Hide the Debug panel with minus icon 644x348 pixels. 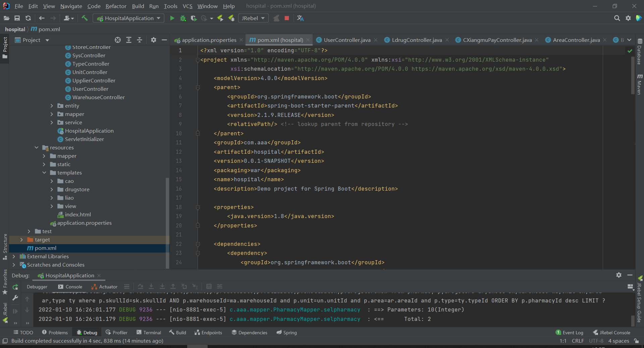coord(630,275)
